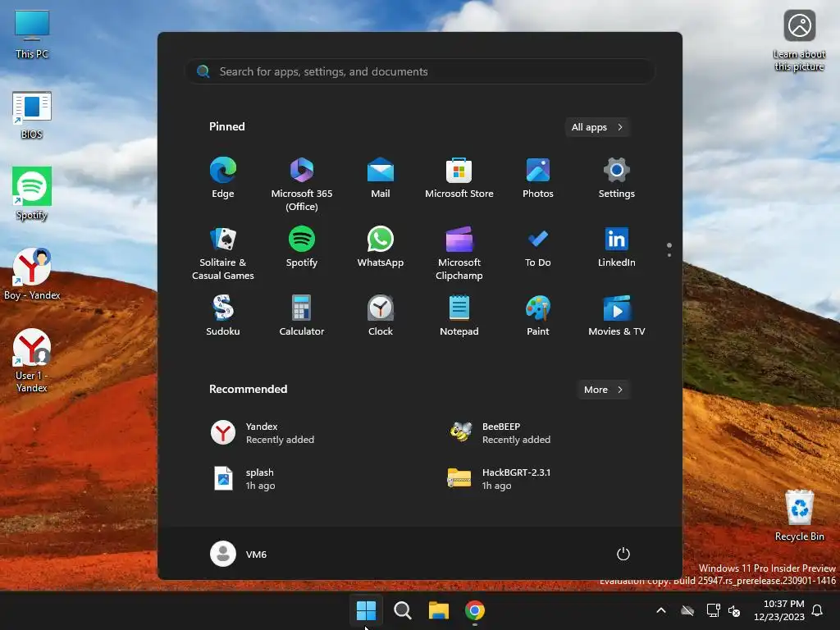Select the Spotify desktop shortcut
The height and width of the screenshot is (630, 840).
point(32,194)
